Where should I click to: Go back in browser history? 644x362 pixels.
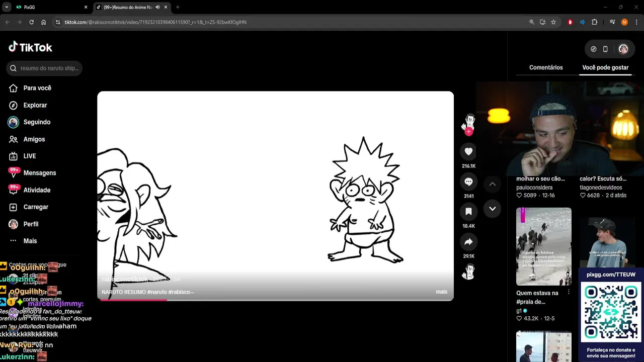coord(7,22)
